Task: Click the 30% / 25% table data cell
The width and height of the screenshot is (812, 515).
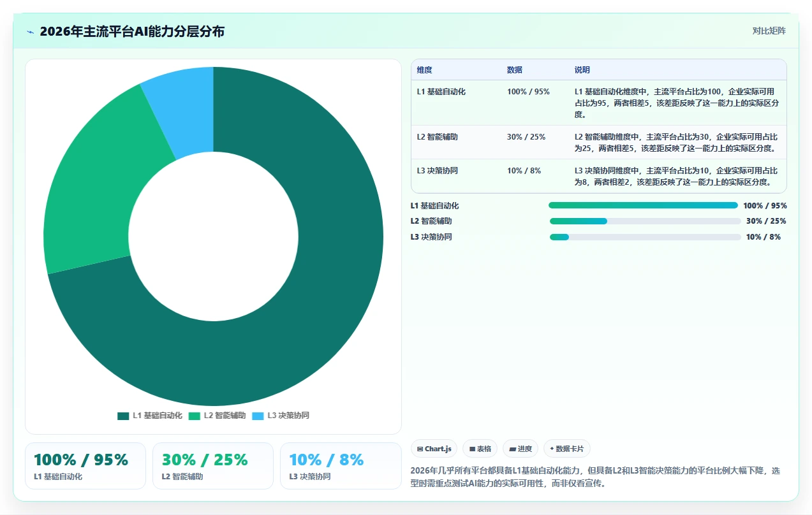Action: tap(526, 137)
